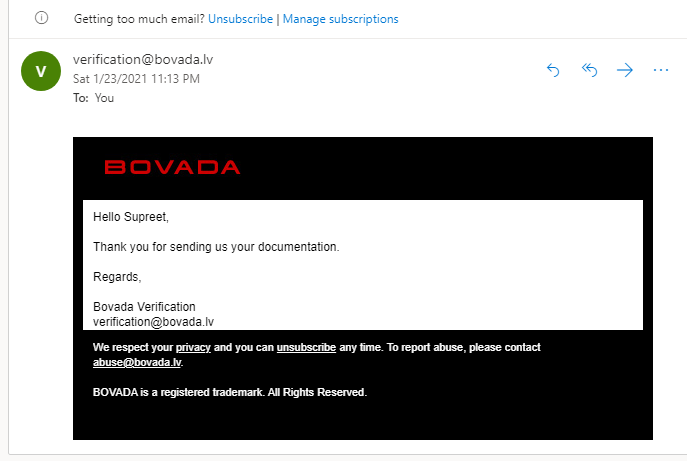
Task: Click the 'Bovada Verification' signature text
Action: (x=144, y=307)
